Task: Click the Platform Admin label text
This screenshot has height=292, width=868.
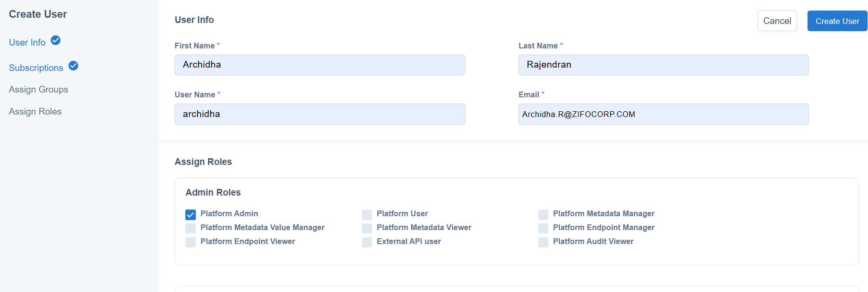Action: coord(229,213)
